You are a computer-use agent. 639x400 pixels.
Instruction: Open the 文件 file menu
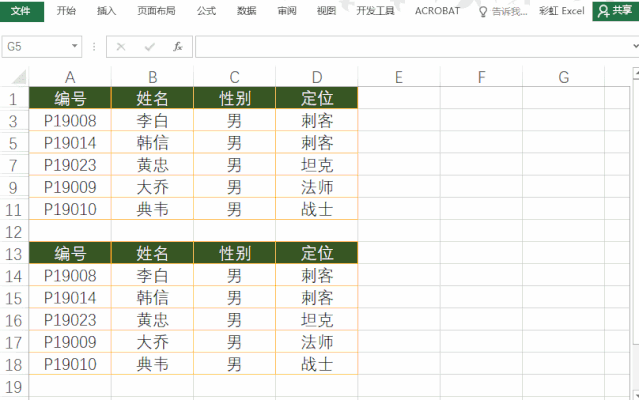point(22,11)
